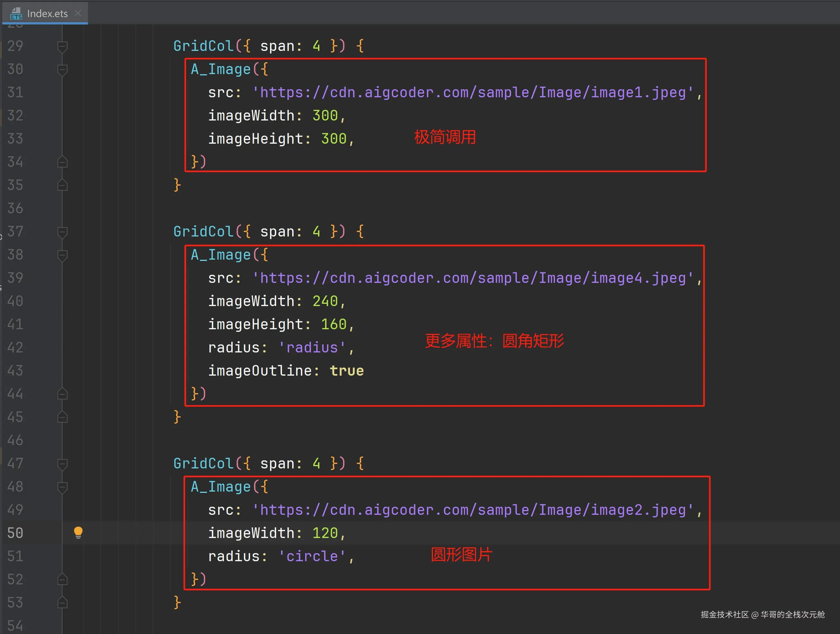Viewport: 840px width, 634px height.
Task: Open the image4.jpeg URL string
Action: [x=472, y=278]
